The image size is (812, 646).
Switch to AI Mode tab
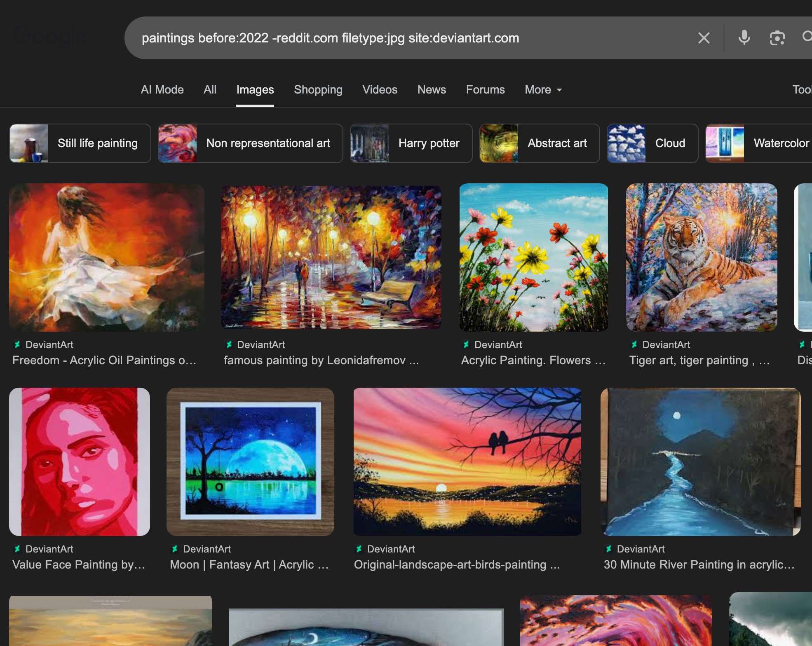tap(162, 89)
